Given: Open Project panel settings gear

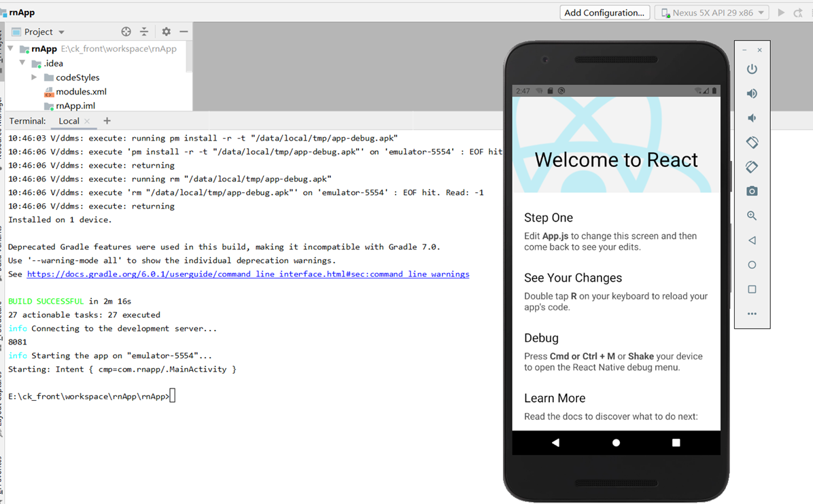Looking at the screenshot, I should (x=166, y=32).
